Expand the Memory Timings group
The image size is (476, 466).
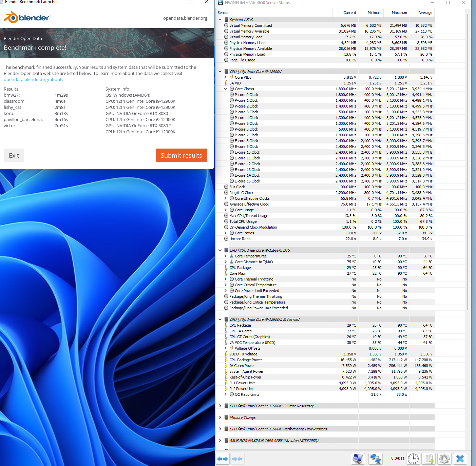point(220,418)
